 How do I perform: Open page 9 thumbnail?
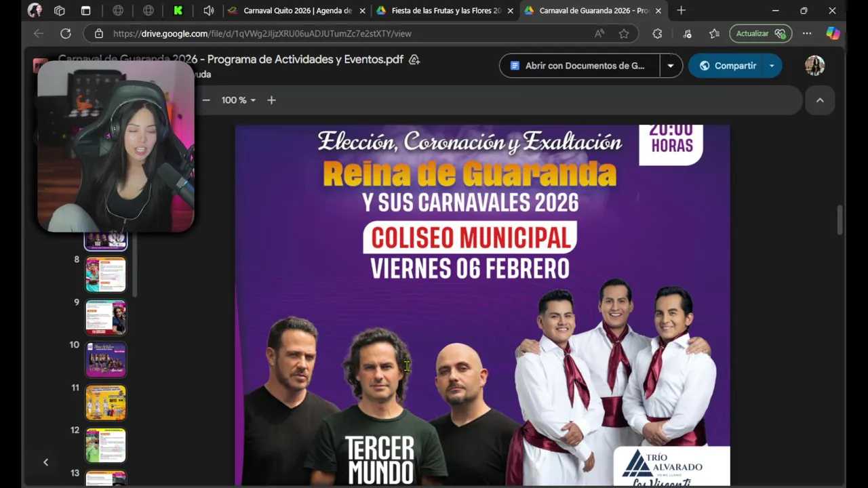point(106,317)
